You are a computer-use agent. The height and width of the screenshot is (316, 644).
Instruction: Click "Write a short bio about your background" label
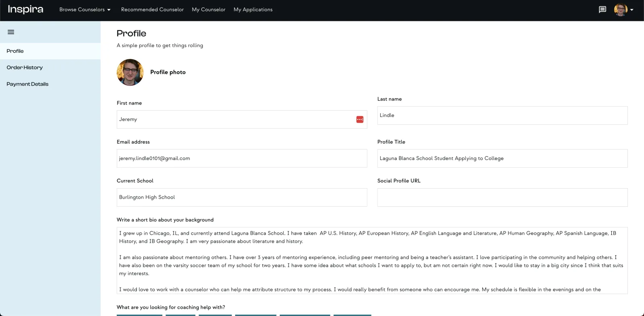pos(165,220)
